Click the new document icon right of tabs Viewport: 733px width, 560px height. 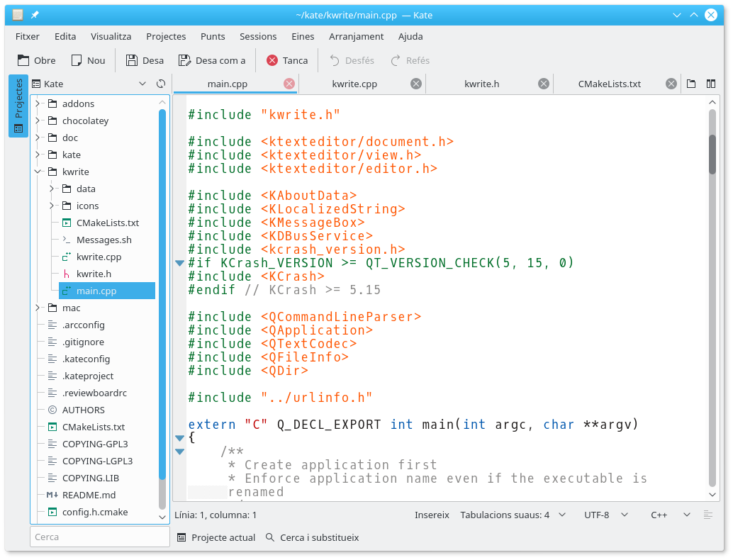click(691, 84)
